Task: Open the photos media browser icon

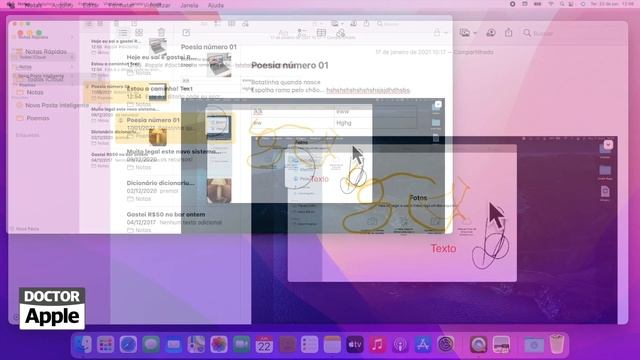Action: (464, 33)
